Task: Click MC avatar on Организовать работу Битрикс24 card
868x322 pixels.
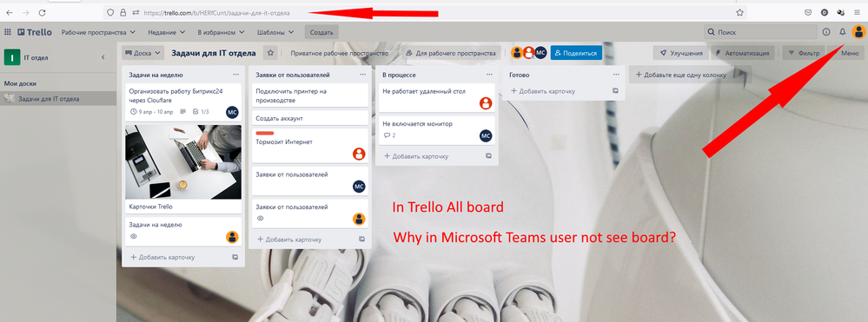Action: pos(233,112)
